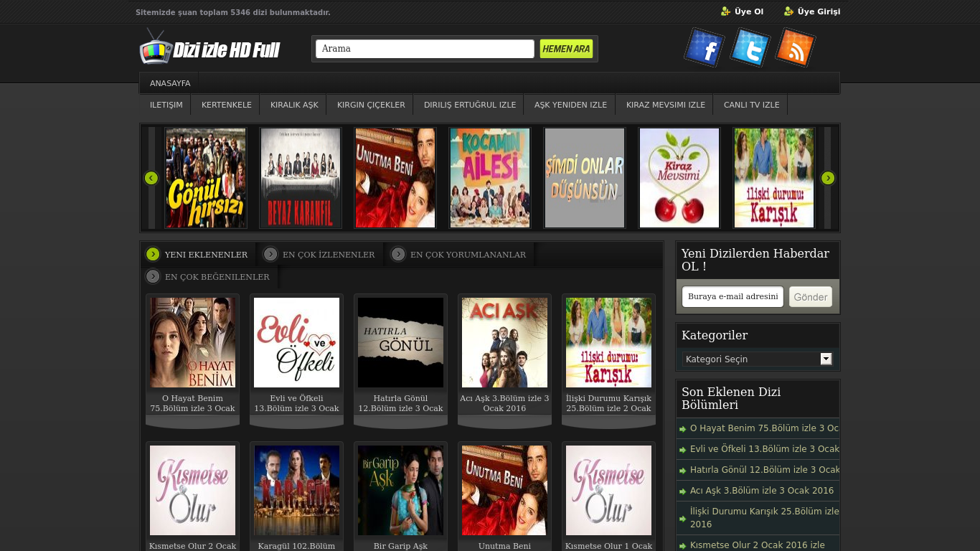Click the O Hayat Benim 75.Bölüm caption link
Viewport: 980px width, 551px height.
pos(192,403)
